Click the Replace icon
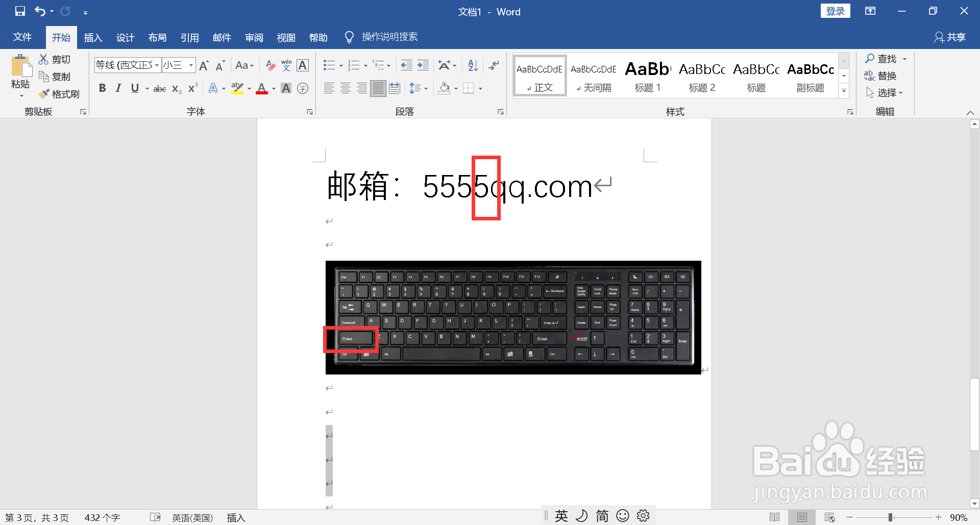The height and width of the screenshot is (525, 980). [x=870, y=76]
